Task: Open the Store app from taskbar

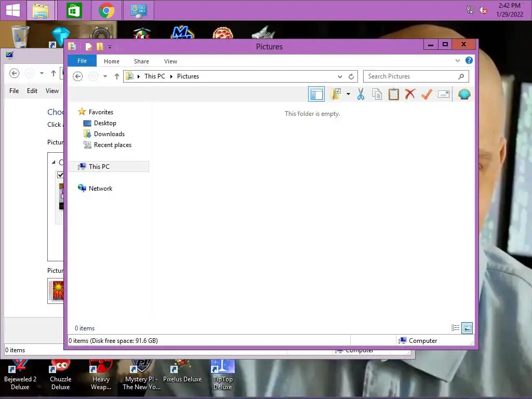Action: (74, 10)
